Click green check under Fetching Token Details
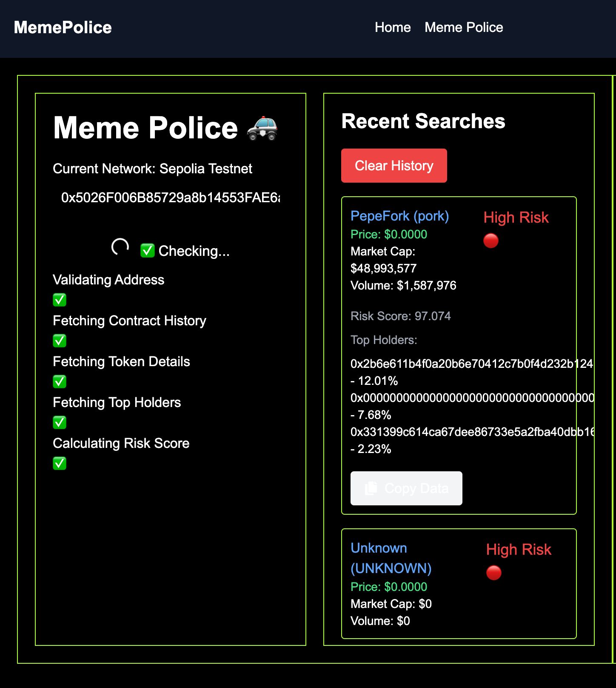Screen dimensions: 616x688 [60, 381]
